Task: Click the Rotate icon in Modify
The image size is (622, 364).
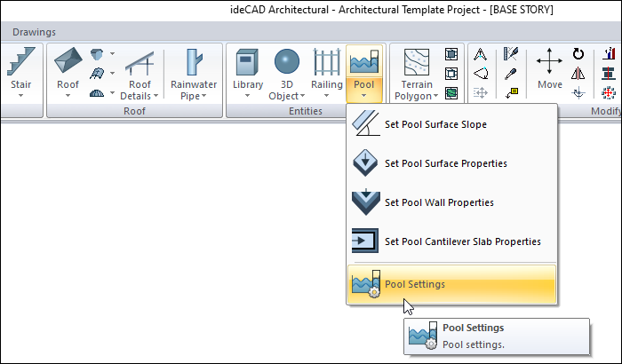Action: 578,55
